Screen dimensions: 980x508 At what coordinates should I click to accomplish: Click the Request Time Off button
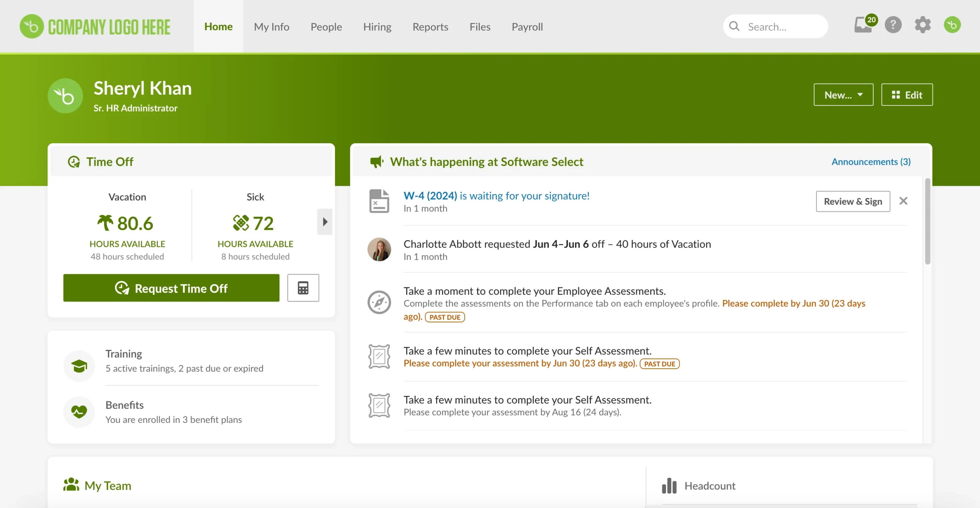pyautogui.click(x=171, y=288)
